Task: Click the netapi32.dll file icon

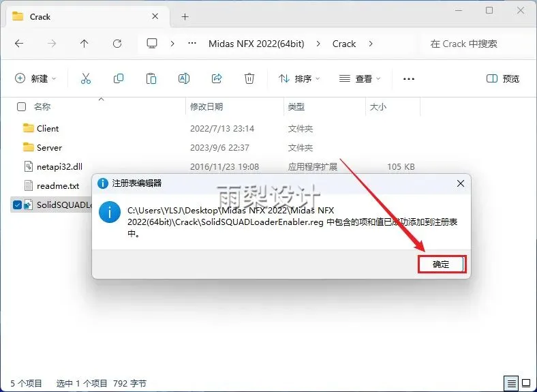Action: [28, 166]
